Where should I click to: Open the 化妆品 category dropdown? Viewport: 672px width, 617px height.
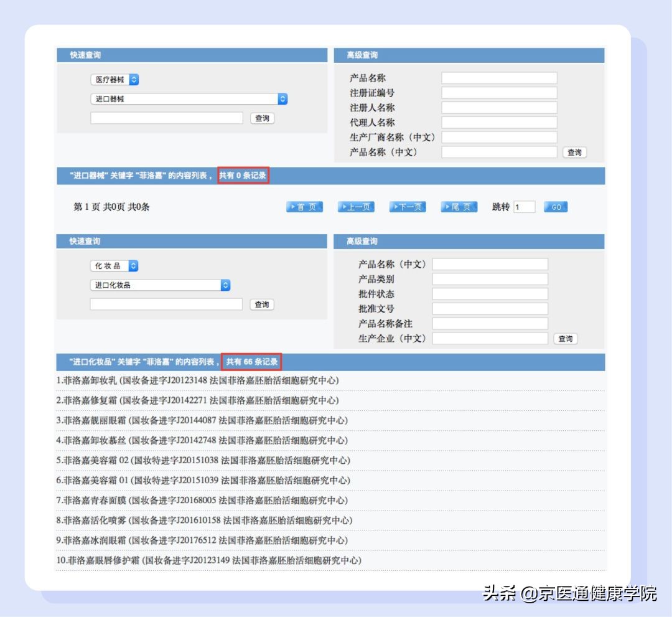point(114,265)
